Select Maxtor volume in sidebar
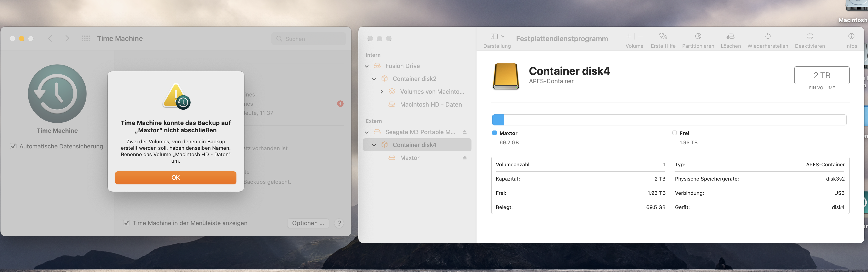The width and height of the screenshot is (868, 272). 409,158
